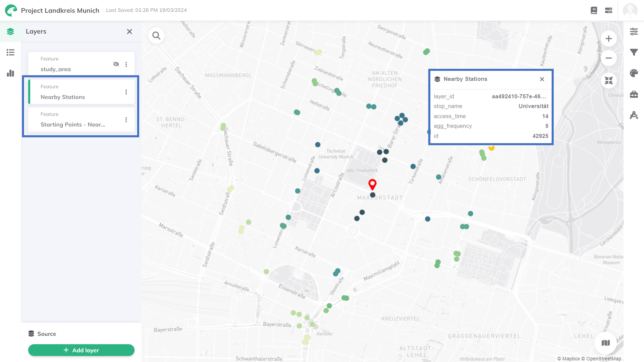Viewport: 644px width, 362px height.
Task: Click the stop_name value Universität
Action: point(533,106)
